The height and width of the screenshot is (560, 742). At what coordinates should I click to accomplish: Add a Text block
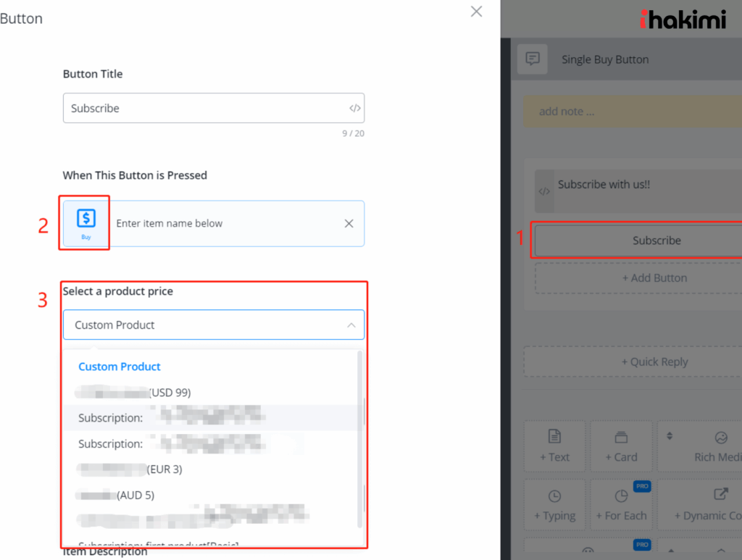[x=554, y=446]
